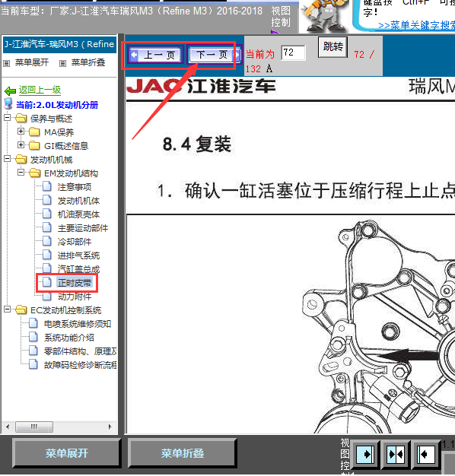Screen dimensions: 455x476
Task: Click the bottom 菜单折叠 button
Action: coord(183,453)
